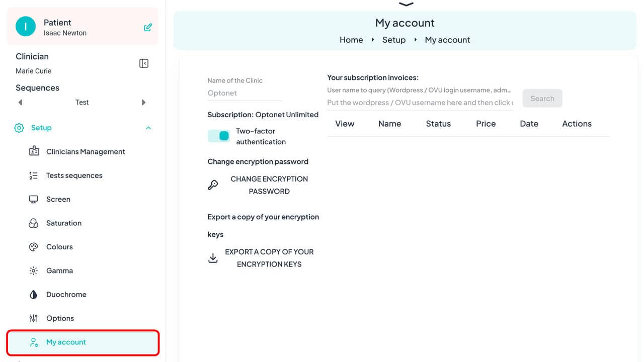The height and width of the screenshot is (362, 644).
Task: Collapse the Clinician panel with sidebar icon
Action: point(143,63)
